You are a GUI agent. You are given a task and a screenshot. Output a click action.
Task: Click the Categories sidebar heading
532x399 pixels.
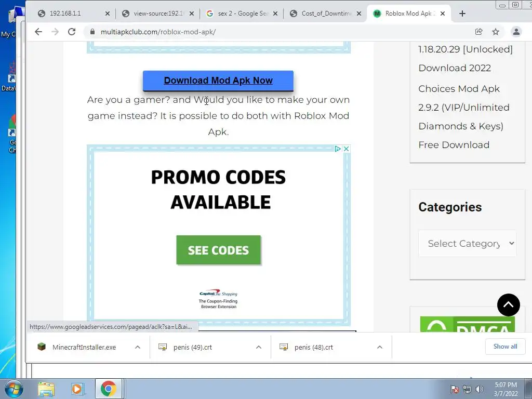pos(450,207)
